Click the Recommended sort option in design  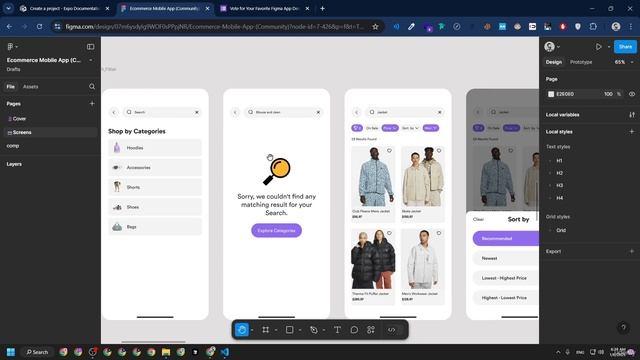click(506, 238)
